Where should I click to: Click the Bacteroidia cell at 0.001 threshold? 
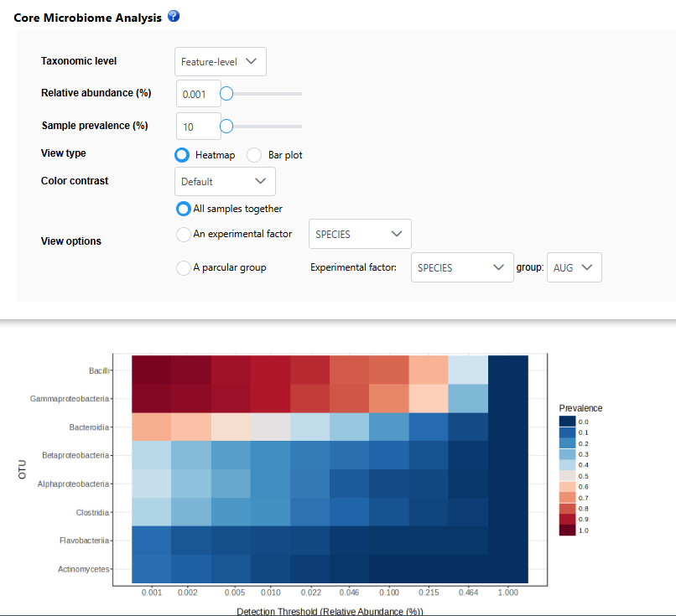point(151,427)
